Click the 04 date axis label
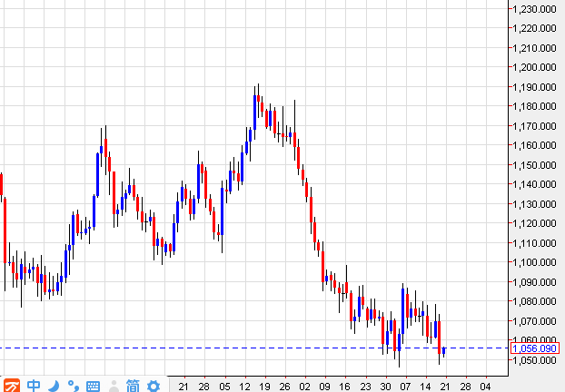This screenshot has height=392, width=565. 485,387
